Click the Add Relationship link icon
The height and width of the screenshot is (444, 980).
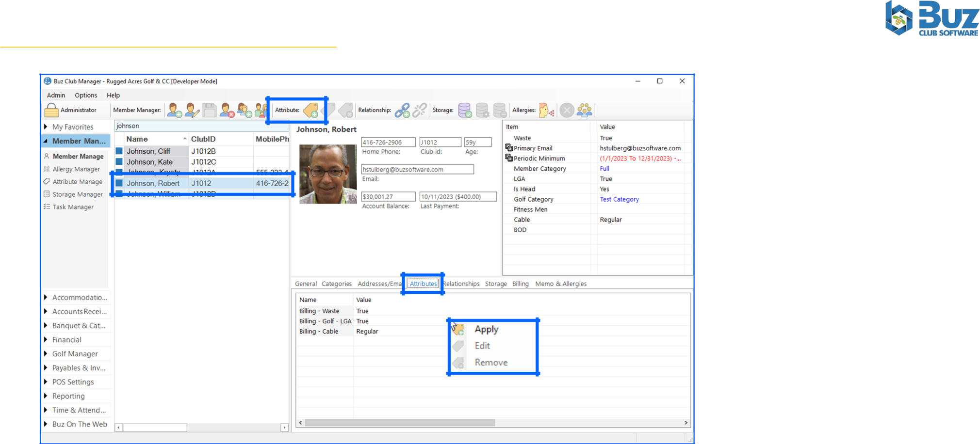click(x=402, y=110)
